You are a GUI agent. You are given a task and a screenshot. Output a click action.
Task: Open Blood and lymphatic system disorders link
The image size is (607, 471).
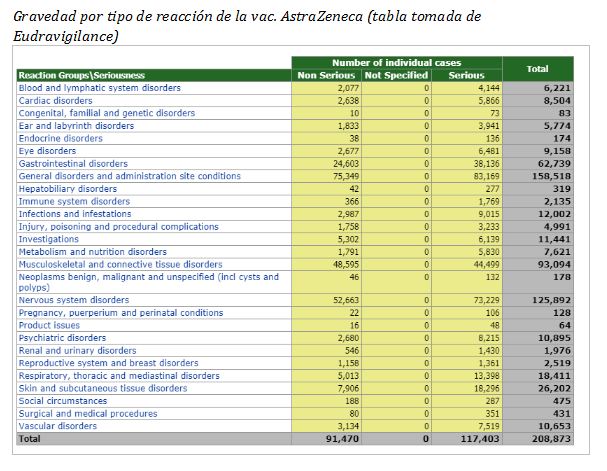[x=99, y=88]
